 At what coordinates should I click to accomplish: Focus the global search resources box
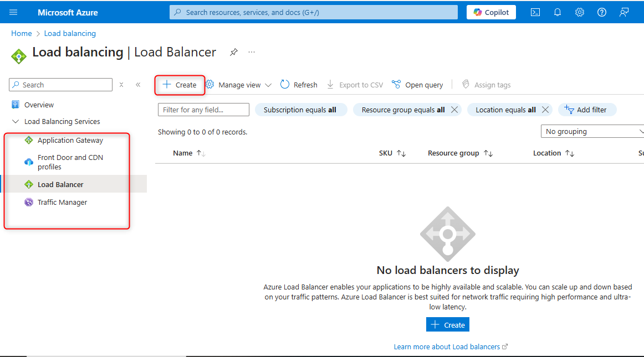(x=313, y=12)
